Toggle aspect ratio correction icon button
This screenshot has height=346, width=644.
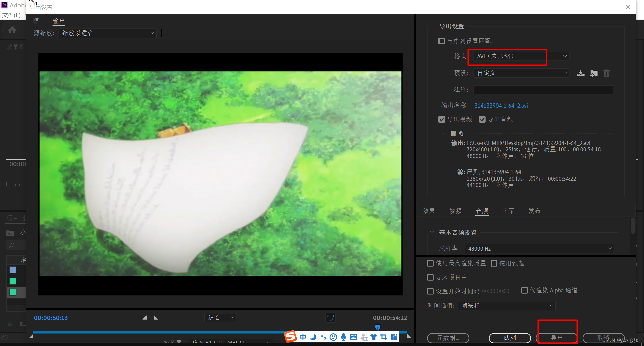point(330,318)
